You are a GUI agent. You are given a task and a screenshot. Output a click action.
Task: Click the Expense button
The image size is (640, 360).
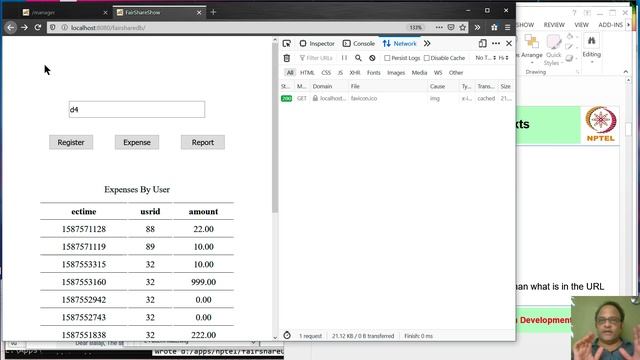[x=137, y=142]
